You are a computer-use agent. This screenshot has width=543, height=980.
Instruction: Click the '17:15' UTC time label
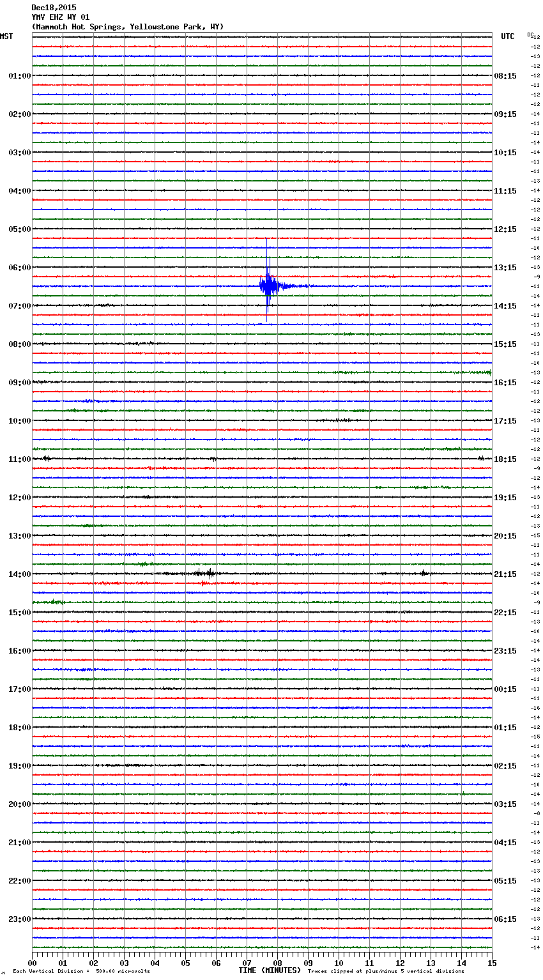click(x=505, y=421)
